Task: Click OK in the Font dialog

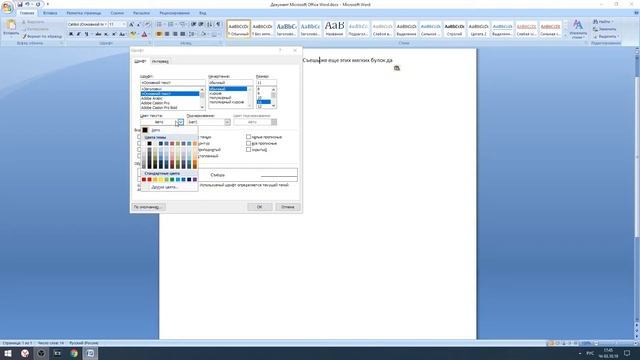Action: coord(260,207)
